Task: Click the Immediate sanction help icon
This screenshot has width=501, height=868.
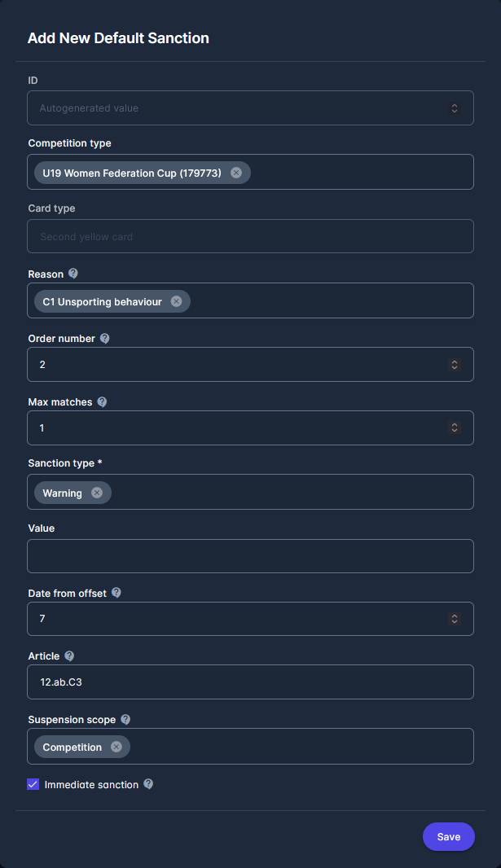Action: tap(148, 784)
